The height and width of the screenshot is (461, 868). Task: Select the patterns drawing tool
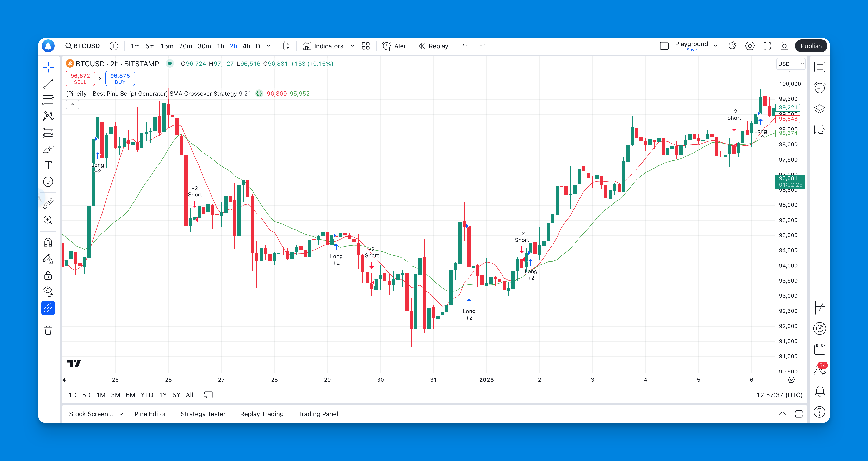48,116
